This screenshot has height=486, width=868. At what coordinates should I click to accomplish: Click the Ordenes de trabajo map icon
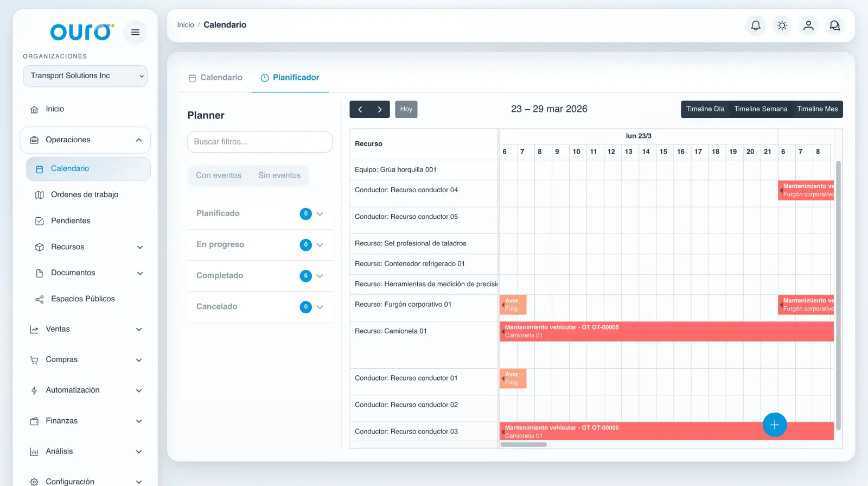[x=39, y=195]
